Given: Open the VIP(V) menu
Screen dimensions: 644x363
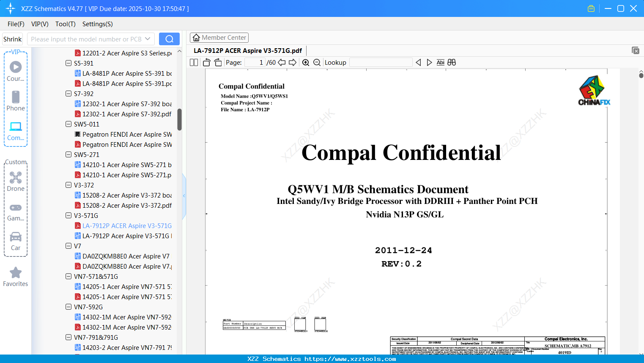Looking at the screenshot, I should 40,24.
